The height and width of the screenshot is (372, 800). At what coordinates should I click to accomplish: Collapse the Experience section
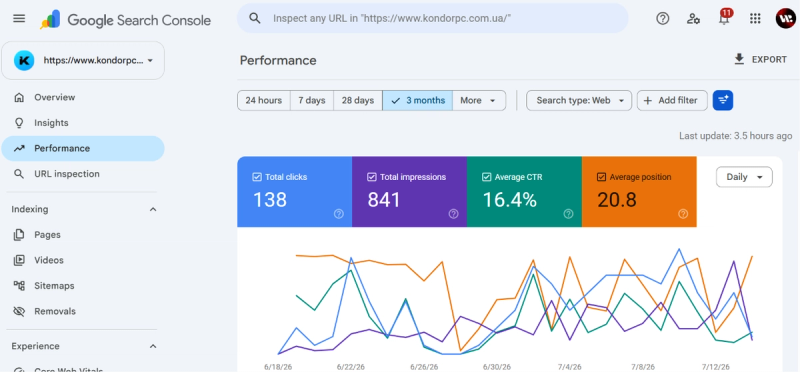click(x=153, y=346)
